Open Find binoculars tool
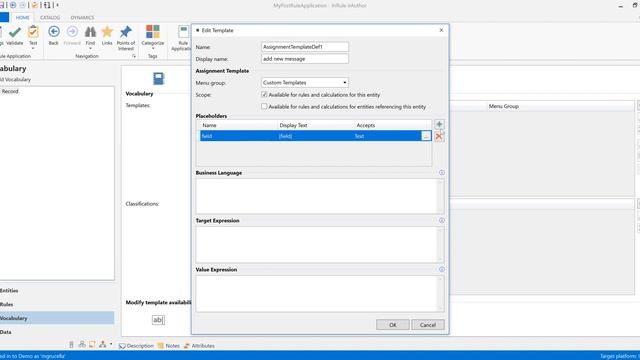 pos(90,32)
